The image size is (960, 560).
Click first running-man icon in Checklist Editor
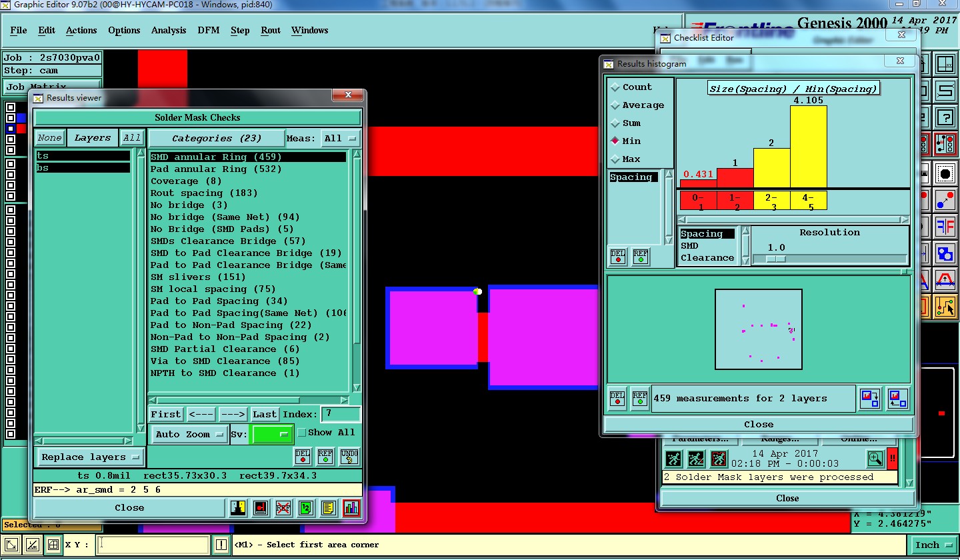[x=673, y=459]
